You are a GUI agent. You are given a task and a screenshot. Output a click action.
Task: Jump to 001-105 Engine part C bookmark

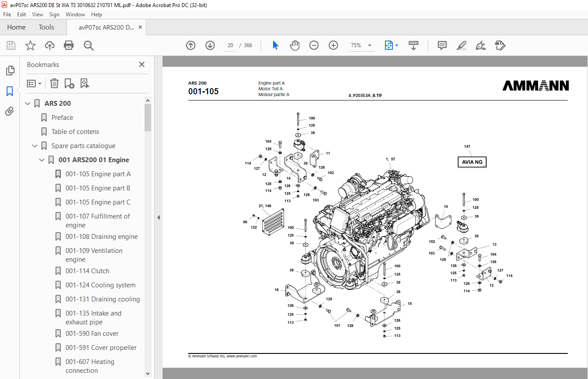[98, 202]
